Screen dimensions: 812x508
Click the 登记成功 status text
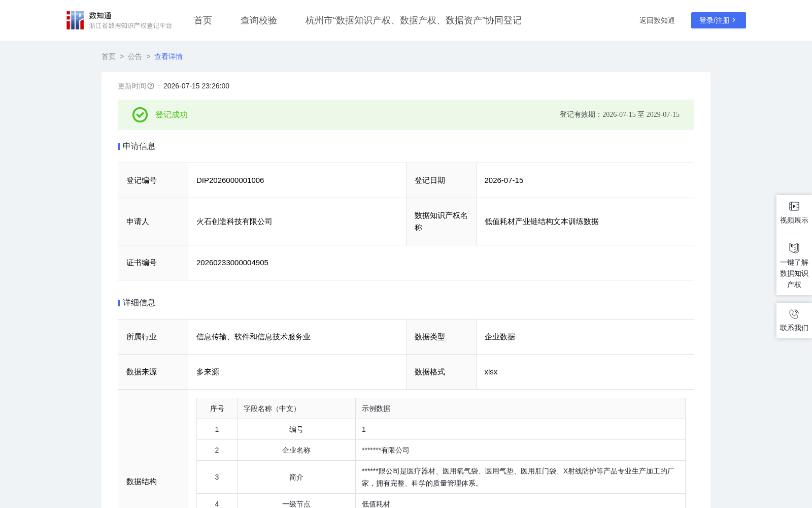(x=172, y=115)
